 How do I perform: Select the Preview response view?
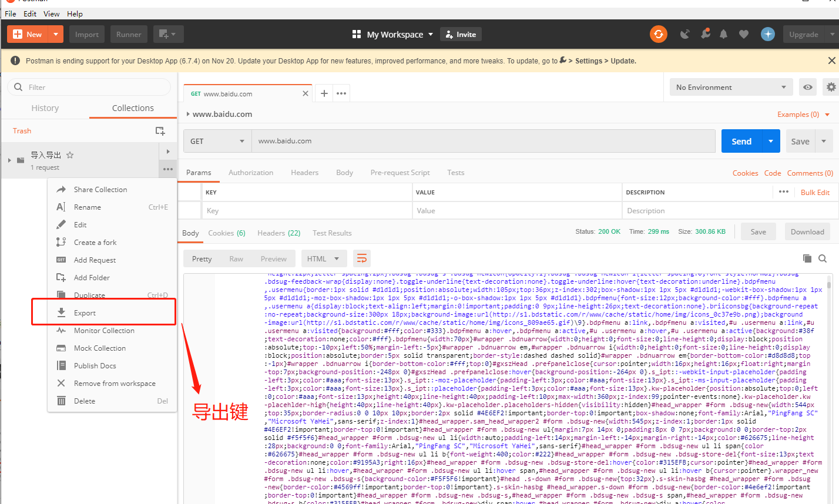click(x=274, y=258)
